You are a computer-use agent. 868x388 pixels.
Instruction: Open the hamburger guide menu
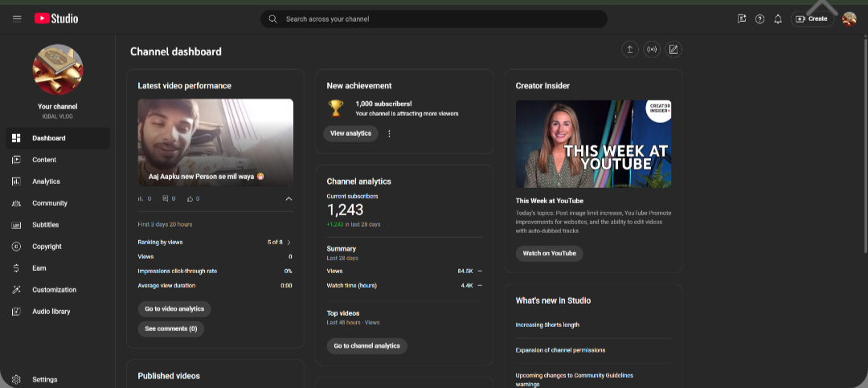(x=17, y=18)
